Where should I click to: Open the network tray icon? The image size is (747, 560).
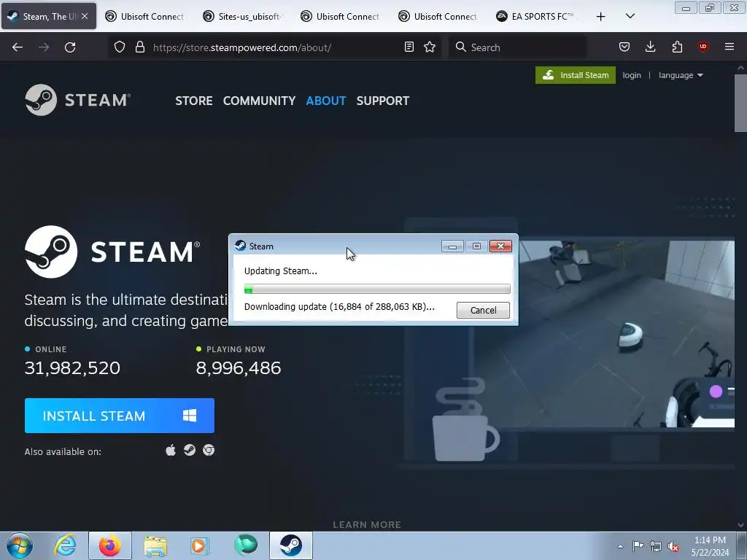(x=656, y=546)
